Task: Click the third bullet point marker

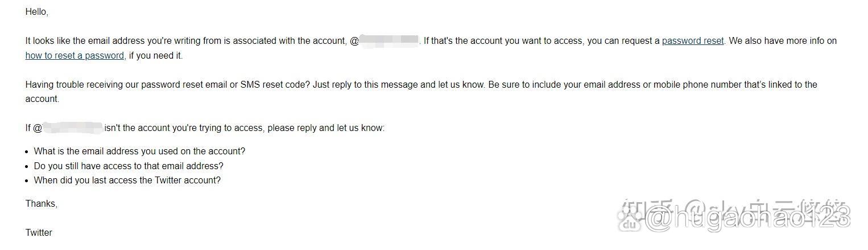Action: (27, 181)
